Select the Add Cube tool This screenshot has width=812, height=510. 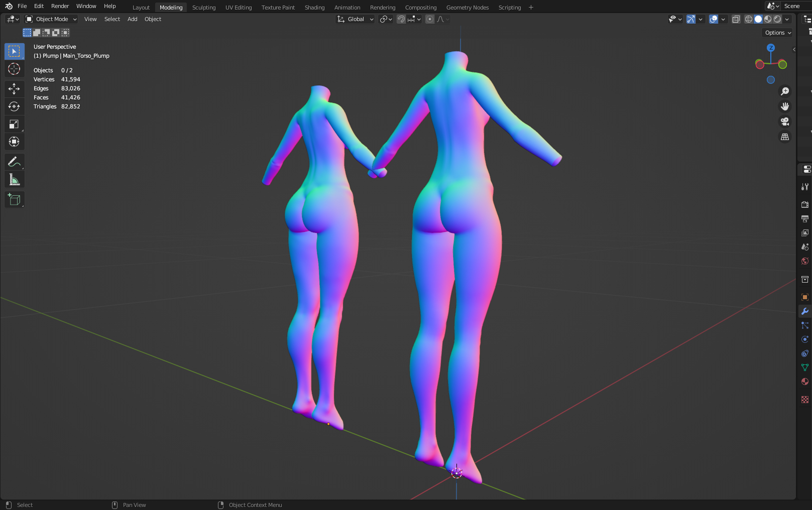click(14, 200)
